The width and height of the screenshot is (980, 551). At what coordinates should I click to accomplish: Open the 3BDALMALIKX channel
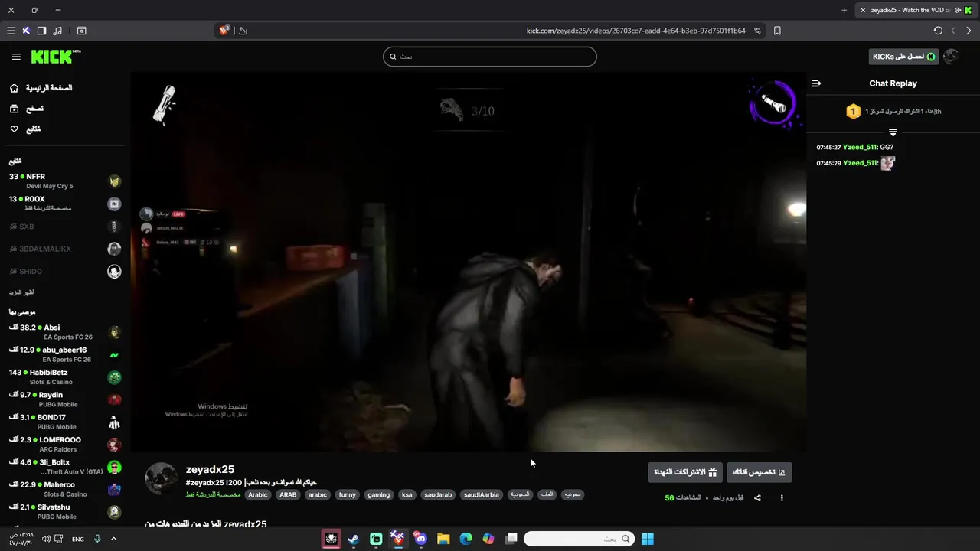[65, 249]
